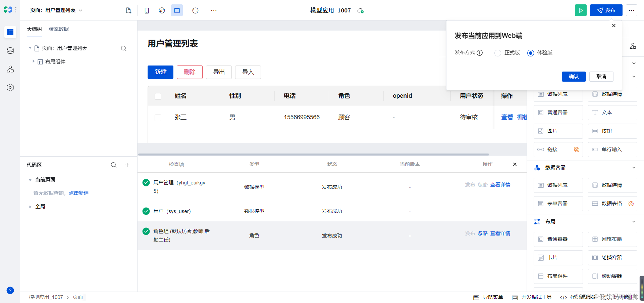
Task: Insert the 文本 text component
Action: (612, 113)
